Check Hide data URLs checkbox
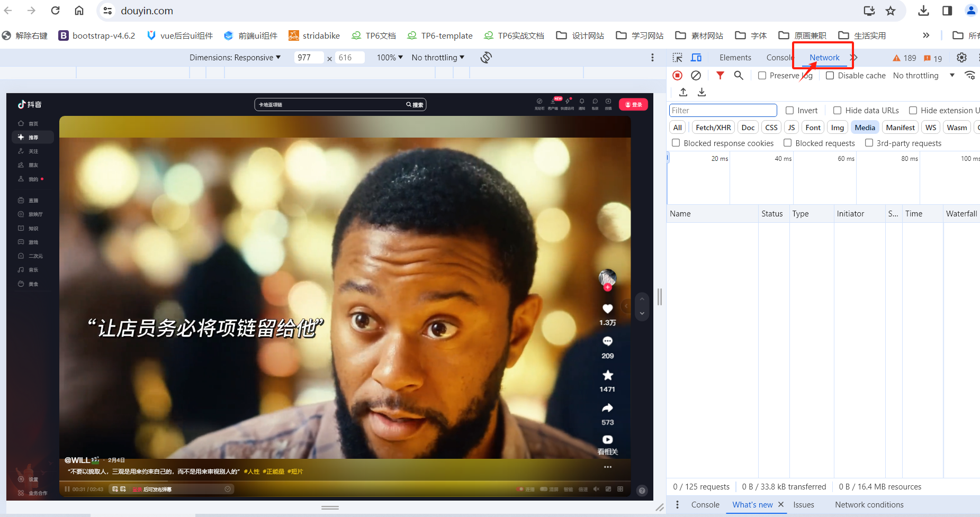Image resolution: width=980 pixels, height=517 pixels. [x=838, y=111]
